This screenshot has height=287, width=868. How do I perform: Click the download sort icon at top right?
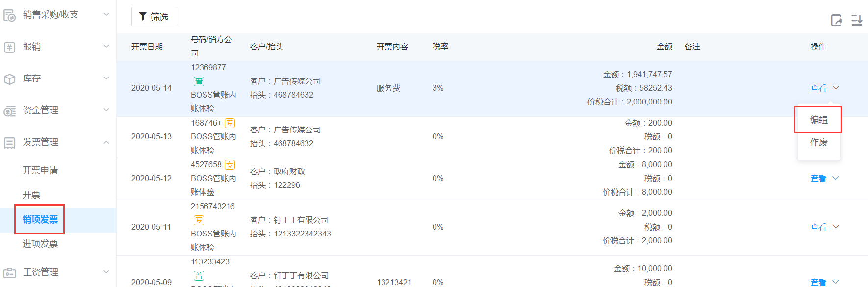[857, 20]
